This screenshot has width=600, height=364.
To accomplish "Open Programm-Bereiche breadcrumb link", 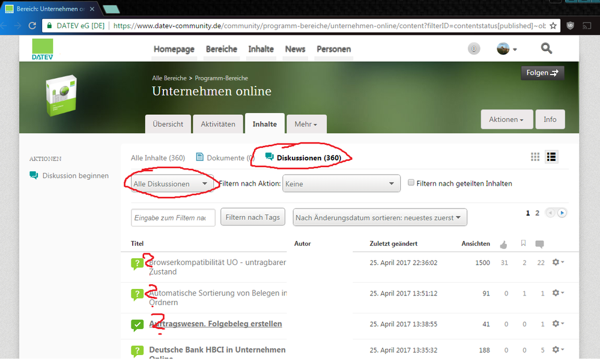I will pyautogui.click(x=221, y=78).
